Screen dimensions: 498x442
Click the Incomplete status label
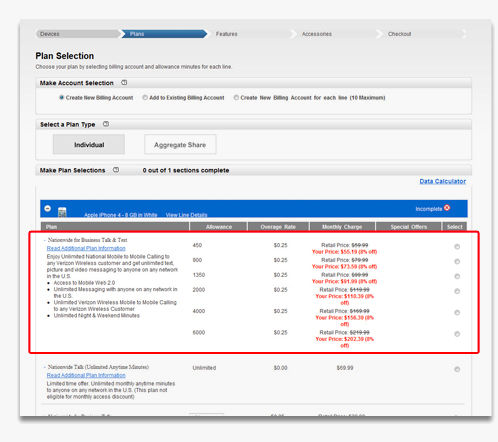[x=429, y=209]
